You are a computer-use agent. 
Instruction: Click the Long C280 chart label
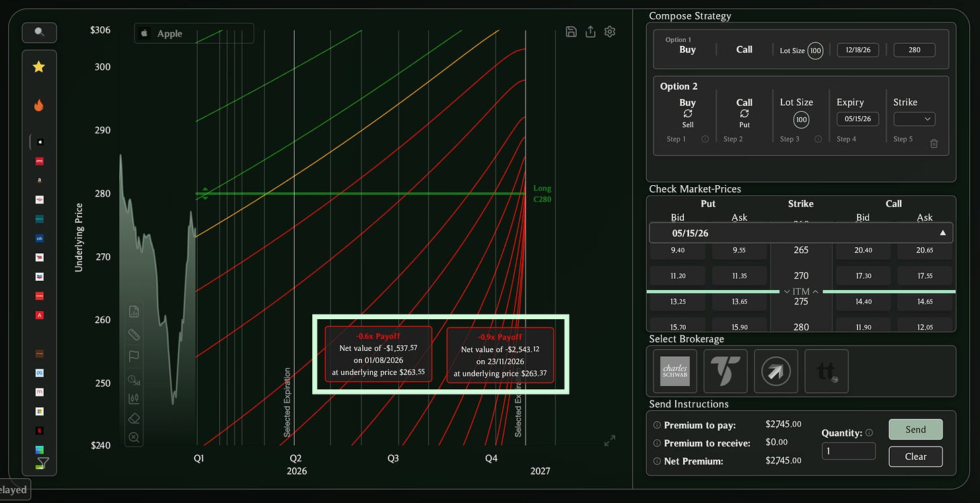click(542, 194)
